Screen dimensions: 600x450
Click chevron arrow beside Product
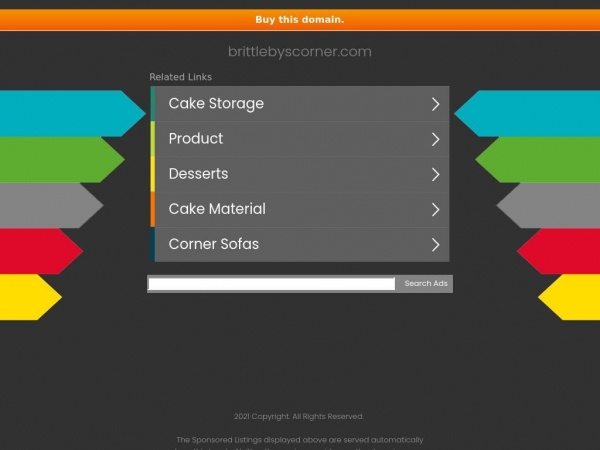click(x=435, y=139)
